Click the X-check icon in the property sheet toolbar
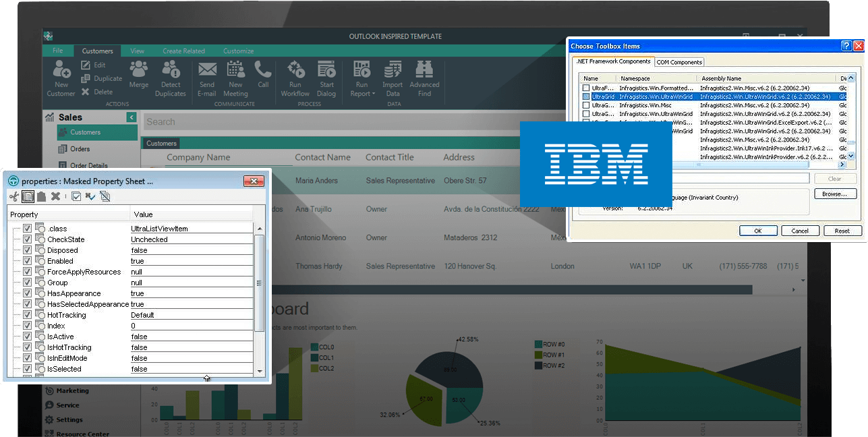The width and height of the screenshot is (868, 437). coord(90,196)
